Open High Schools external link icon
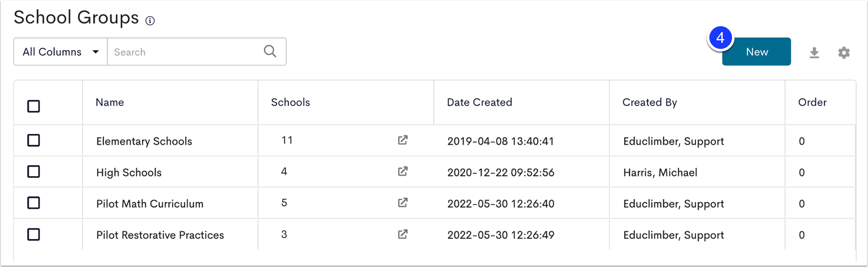This screenshot has height=267, width=868. click(403, 171)
